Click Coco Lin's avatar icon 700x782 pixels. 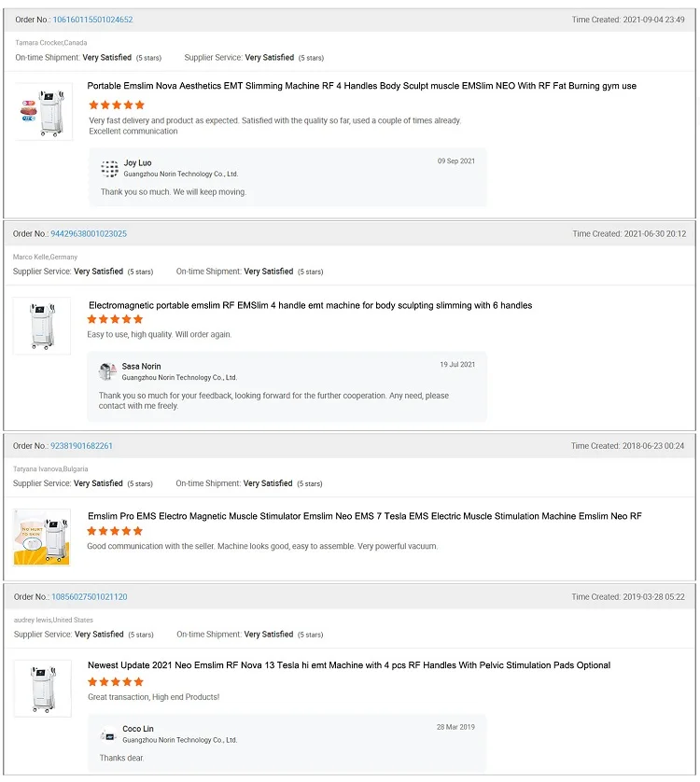pos(108,733)
